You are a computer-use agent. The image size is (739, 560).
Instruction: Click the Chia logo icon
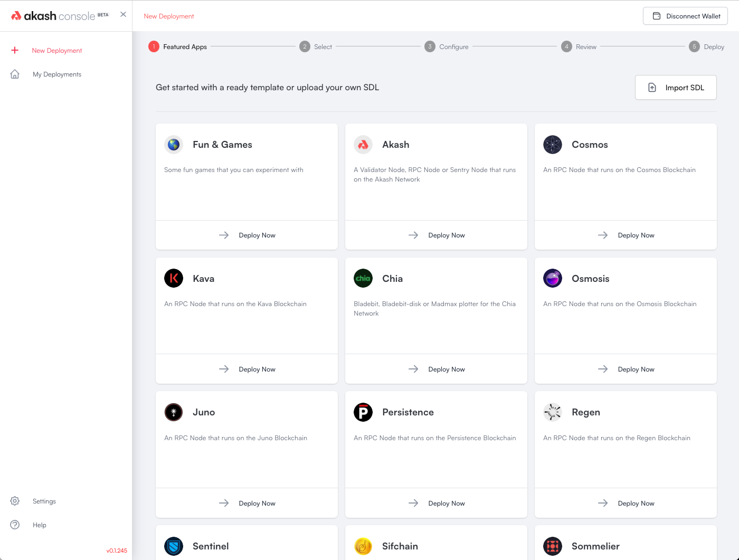363,278
